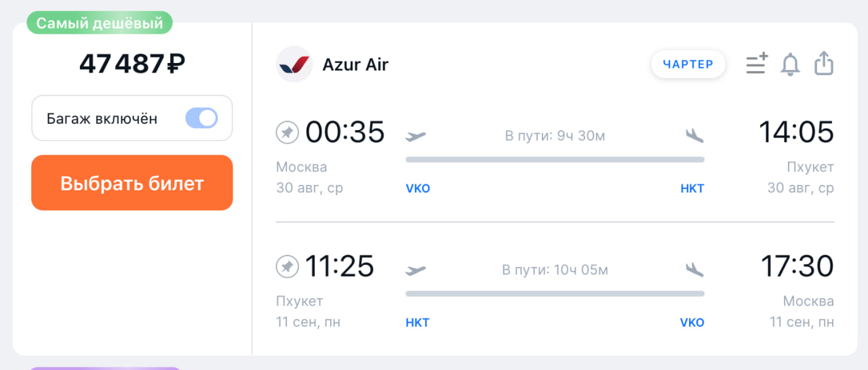Click takeoff plane icon on return flight
Viewport: 868px width, 370px height.
pyautogui.click(x=416, y=270)
